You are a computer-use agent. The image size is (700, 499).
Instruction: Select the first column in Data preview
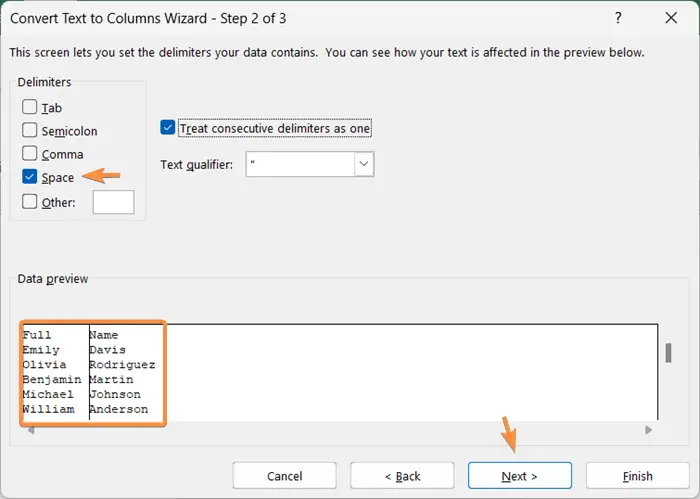(55, 372)
